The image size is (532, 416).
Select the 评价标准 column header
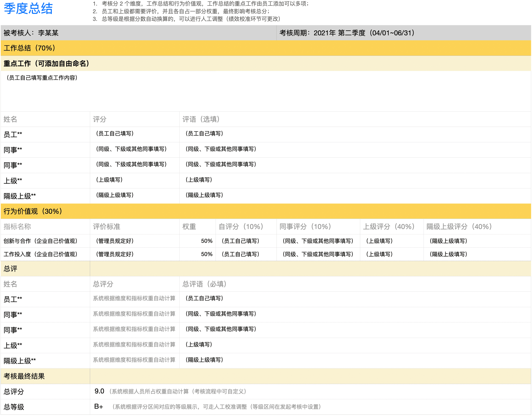(135, 226)
